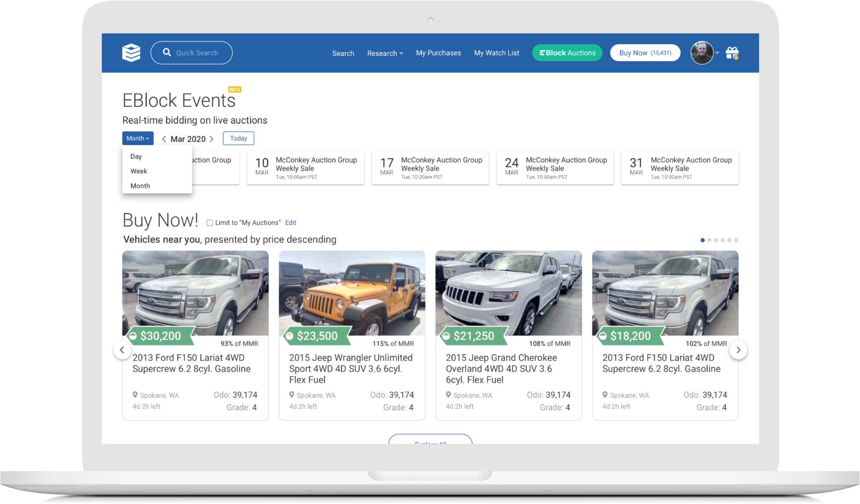Open the 2015 Jeep Grand Cherokee Overland title
This screenshot has width=860, height=504.
(x=501, y=369)
